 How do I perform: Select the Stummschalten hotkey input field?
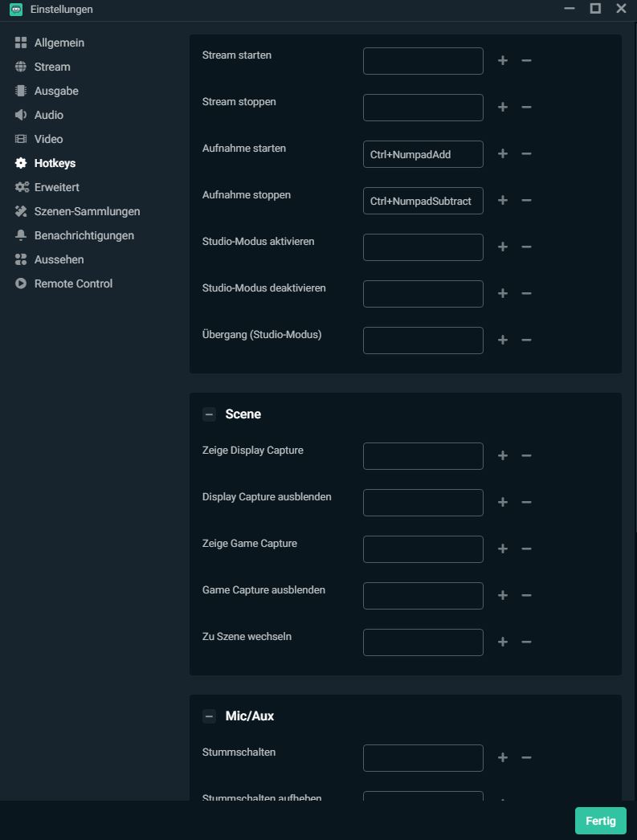(x=423, y=758)
